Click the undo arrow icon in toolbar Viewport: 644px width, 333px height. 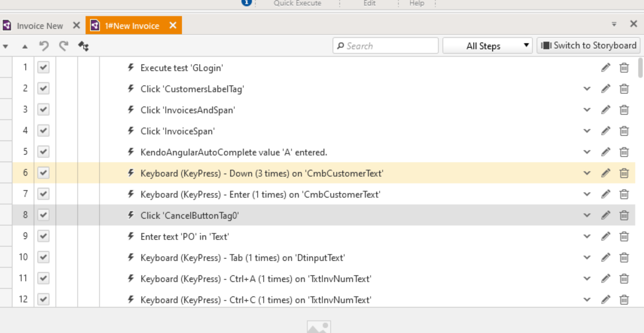click(44, 46)
